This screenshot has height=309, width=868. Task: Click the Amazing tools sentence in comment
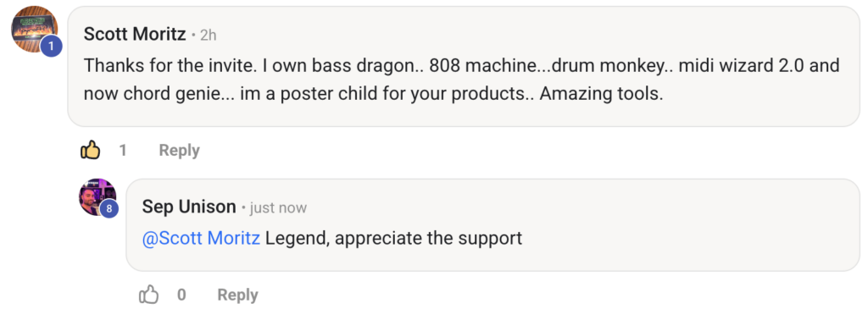(601, 93)
